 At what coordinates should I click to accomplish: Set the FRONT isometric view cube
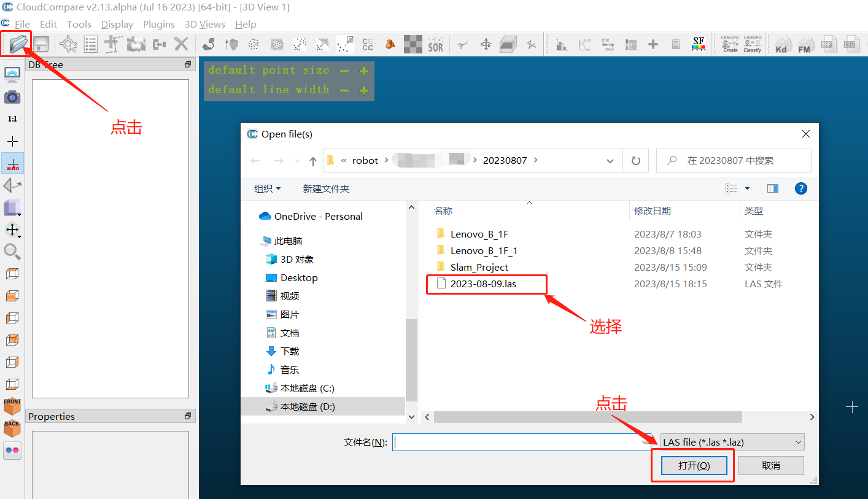pos(12,406)
